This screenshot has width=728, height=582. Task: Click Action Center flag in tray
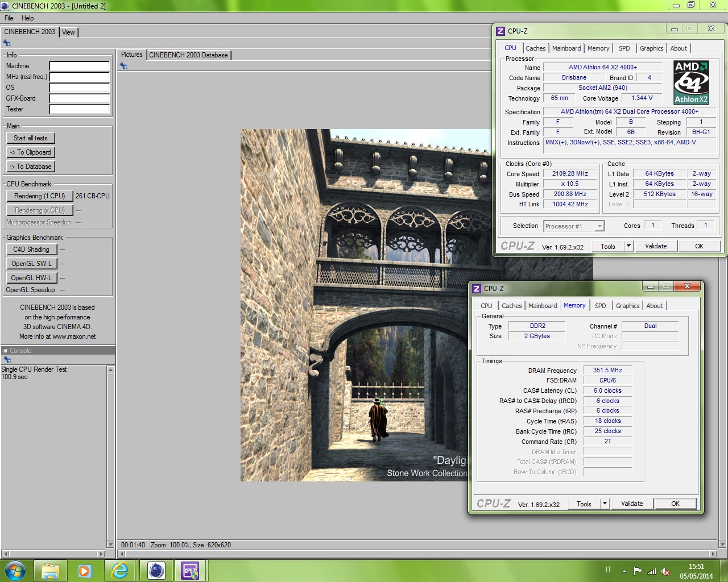click(x=638, y=571)
